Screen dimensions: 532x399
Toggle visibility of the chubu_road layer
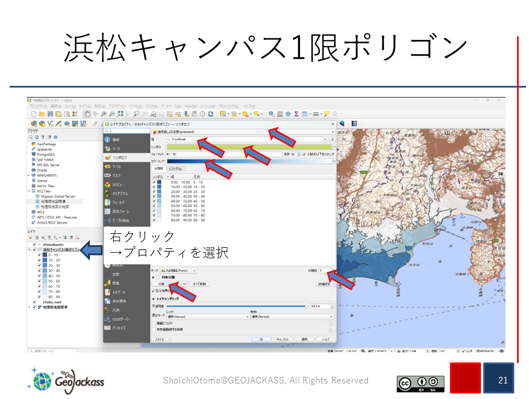click(x=34, y=302)
